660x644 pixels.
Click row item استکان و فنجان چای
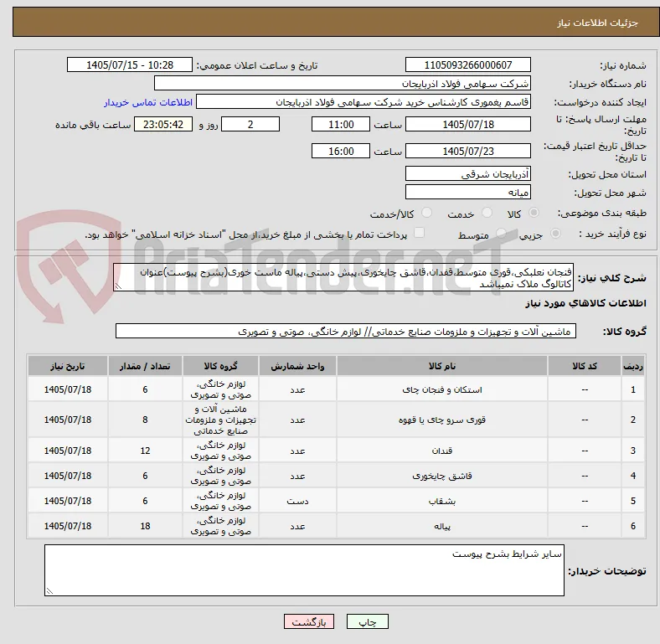[x=442, y=389]
